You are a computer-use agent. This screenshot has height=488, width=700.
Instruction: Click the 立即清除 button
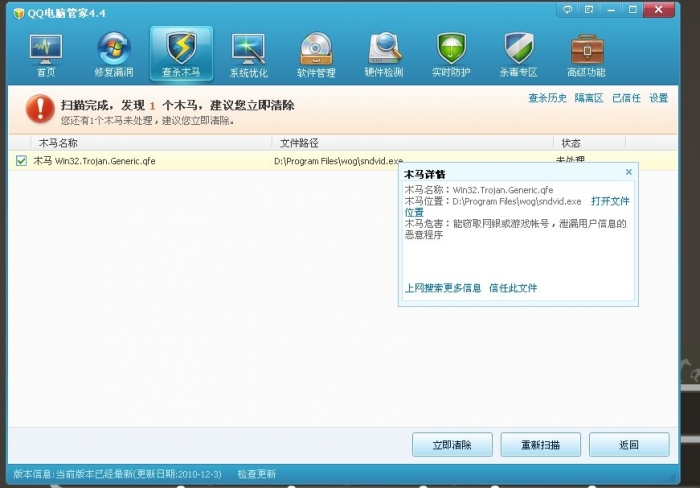(452, 445)
